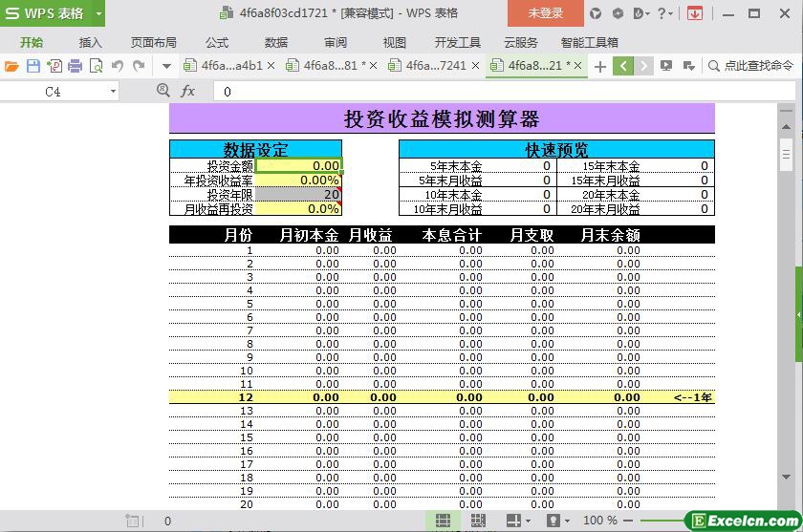Viewport: 803px width, 532px height.
Task: Click the fx insert function icon
Action: click(x=188, y=91)
